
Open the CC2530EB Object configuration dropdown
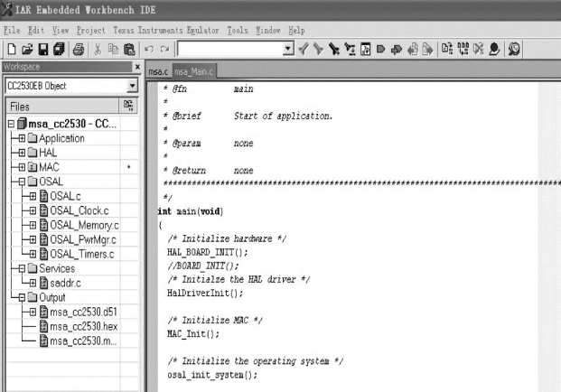pos(132,86)
